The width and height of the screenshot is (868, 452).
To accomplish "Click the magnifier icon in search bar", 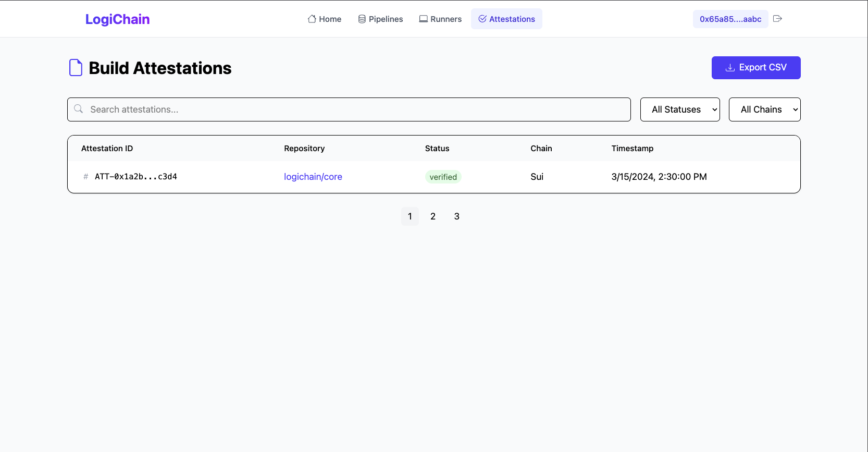I will [79, 109].
